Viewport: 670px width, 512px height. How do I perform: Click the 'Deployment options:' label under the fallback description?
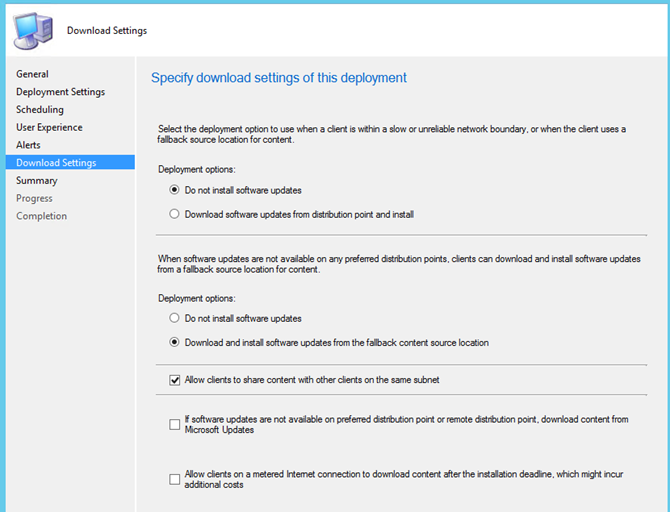197,298
